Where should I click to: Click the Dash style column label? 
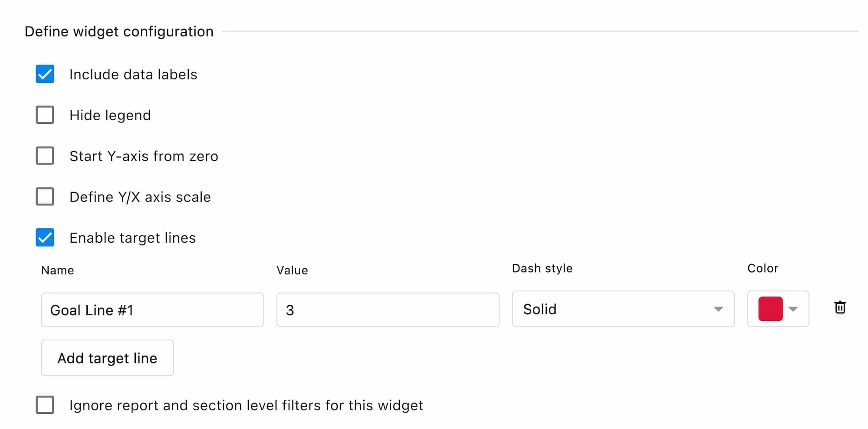point(542,268)
